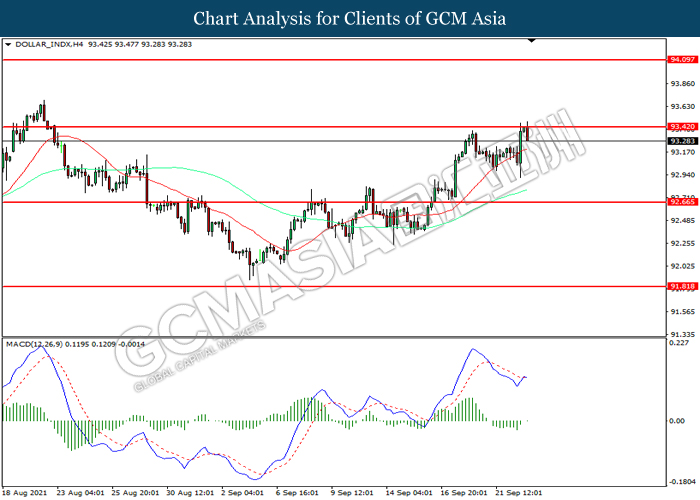The height and width of the screenshot is (500, 700).
Task: Click the -0.1804 MACD scale value
Action: point(682,482)
